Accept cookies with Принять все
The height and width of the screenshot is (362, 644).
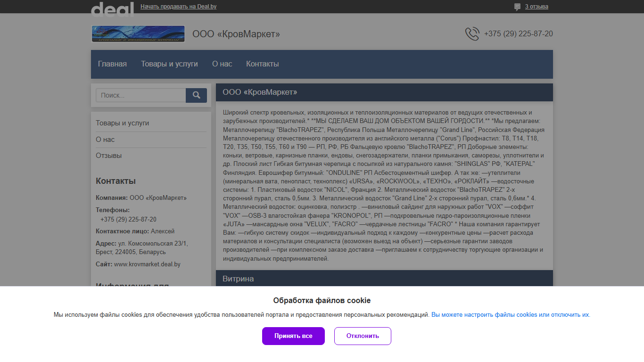click(x=293, y=336)
